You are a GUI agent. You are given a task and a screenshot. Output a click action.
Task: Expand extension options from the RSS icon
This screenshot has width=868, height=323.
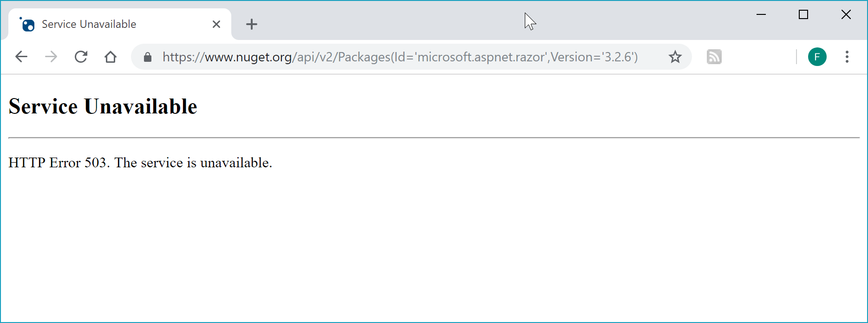point(714,57)
